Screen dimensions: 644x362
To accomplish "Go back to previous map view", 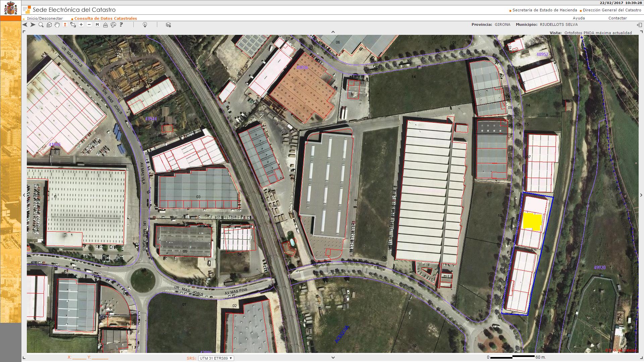I will pos(25,25).
